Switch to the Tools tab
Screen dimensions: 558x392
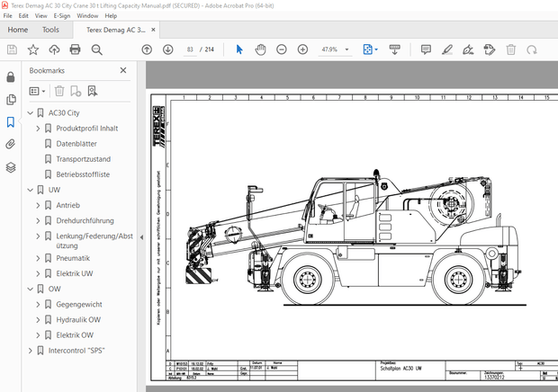pyautogui.click(x=50, y=30)
